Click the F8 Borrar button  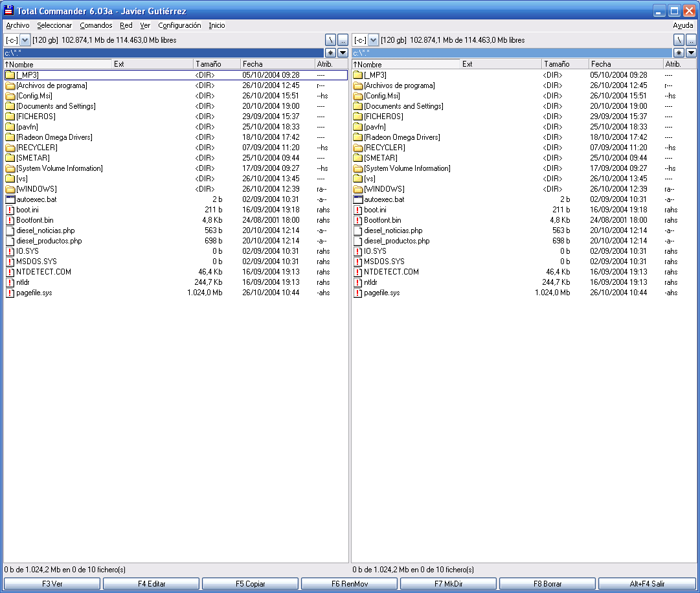[x=548, y=584]
